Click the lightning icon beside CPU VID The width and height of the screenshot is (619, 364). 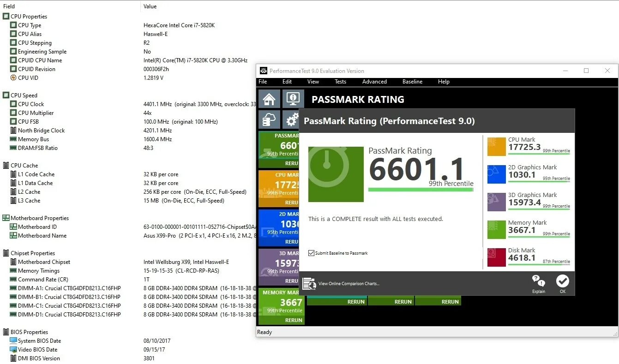point(13,78)
